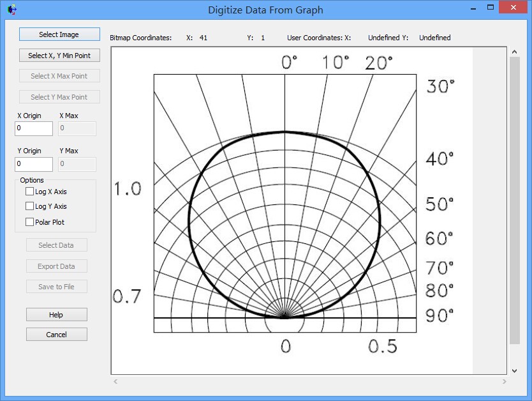Click the Select Image button
Viewport: 532px width, 401px height.
pos(59,34)
